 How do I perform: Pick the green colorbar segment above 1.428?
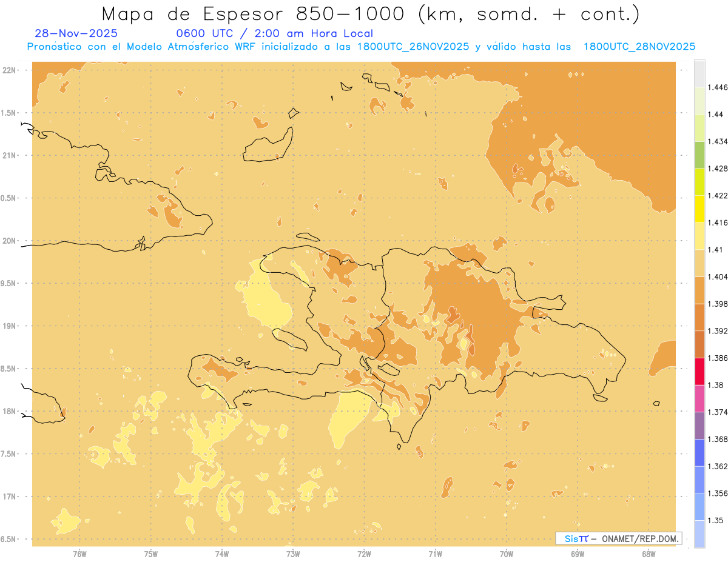[699, 155]
